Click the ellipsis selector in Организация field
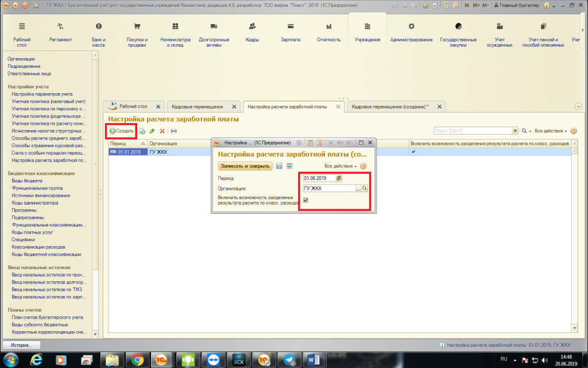Image resolution: width=588 pixels, height=368 pixels. point(357,189)
